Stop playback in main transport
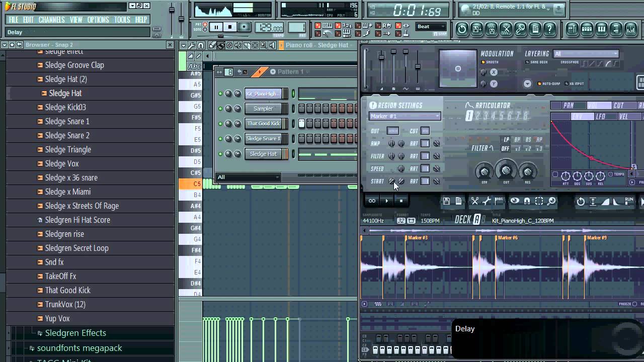 pos(230,27)
